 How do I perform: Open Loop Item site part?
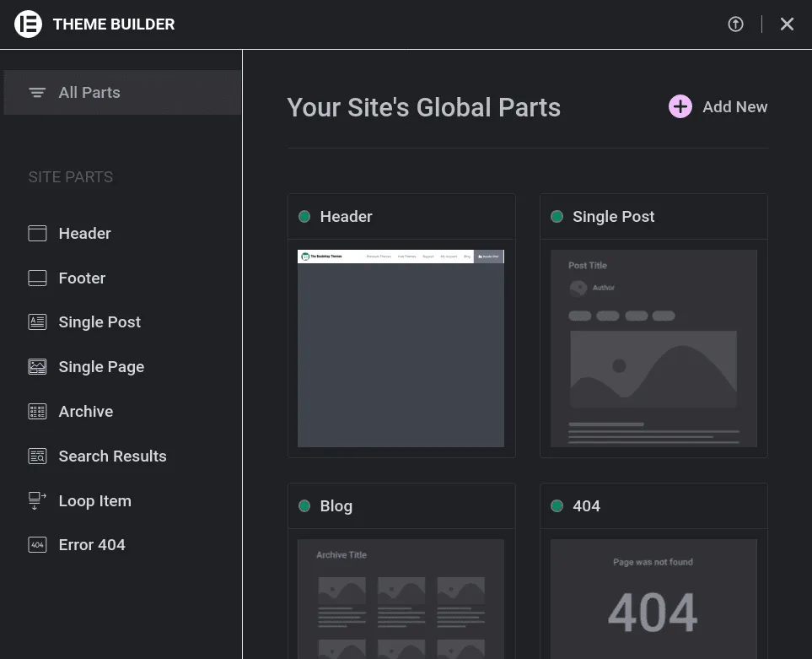coord(94,501)
